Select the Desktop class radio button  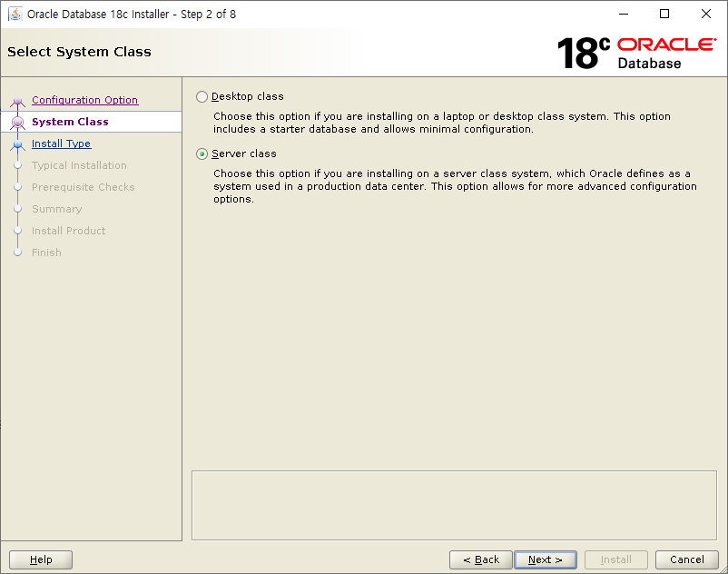point(202,96)
